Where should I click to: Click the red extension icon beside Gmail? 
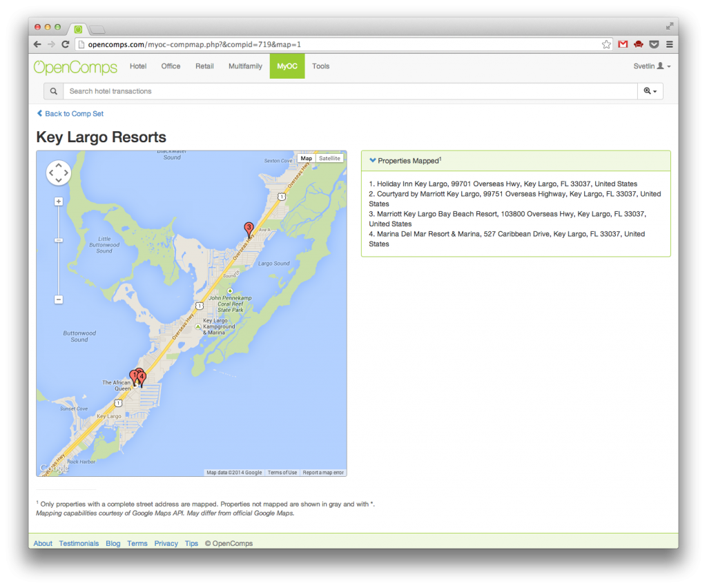(x=639, y=44)
